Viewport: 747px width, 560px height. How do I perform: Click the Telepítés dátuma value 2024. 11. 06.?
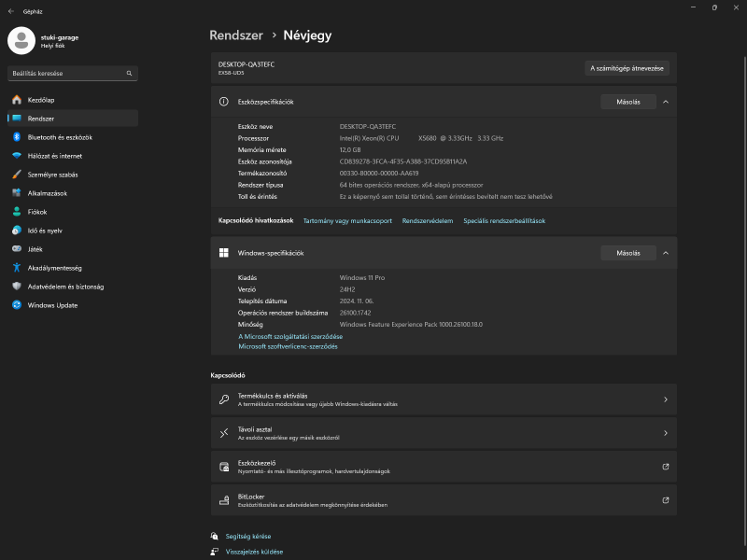pyautogui.click(x=357, y=301)
